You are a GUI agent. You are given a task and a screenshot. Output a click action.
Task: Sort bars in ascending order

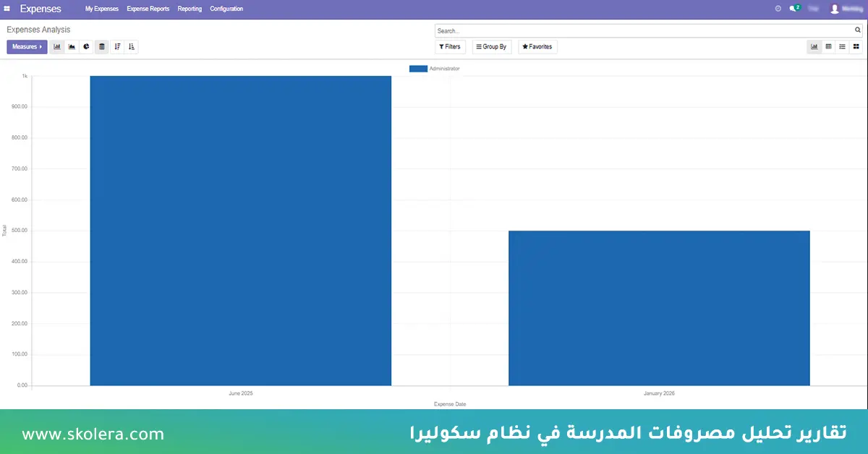pos(131,46)
